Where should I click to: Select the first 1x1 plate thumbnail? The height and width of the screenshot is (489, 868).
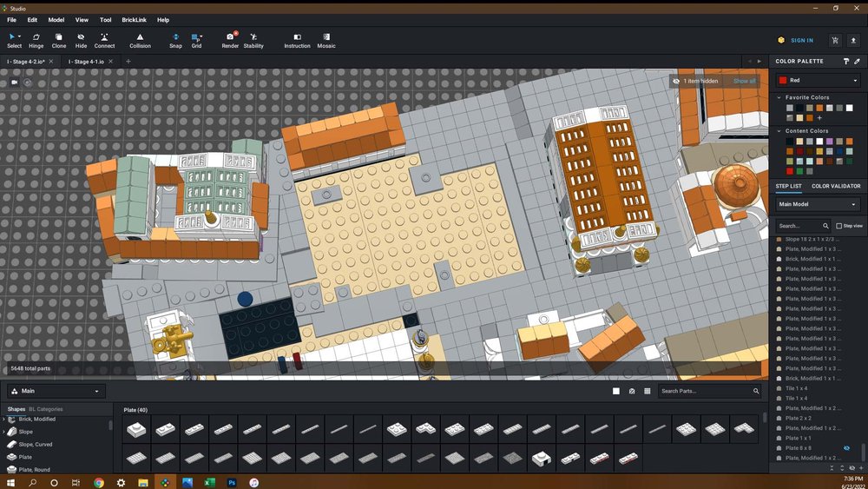click(x=136, y=429)
